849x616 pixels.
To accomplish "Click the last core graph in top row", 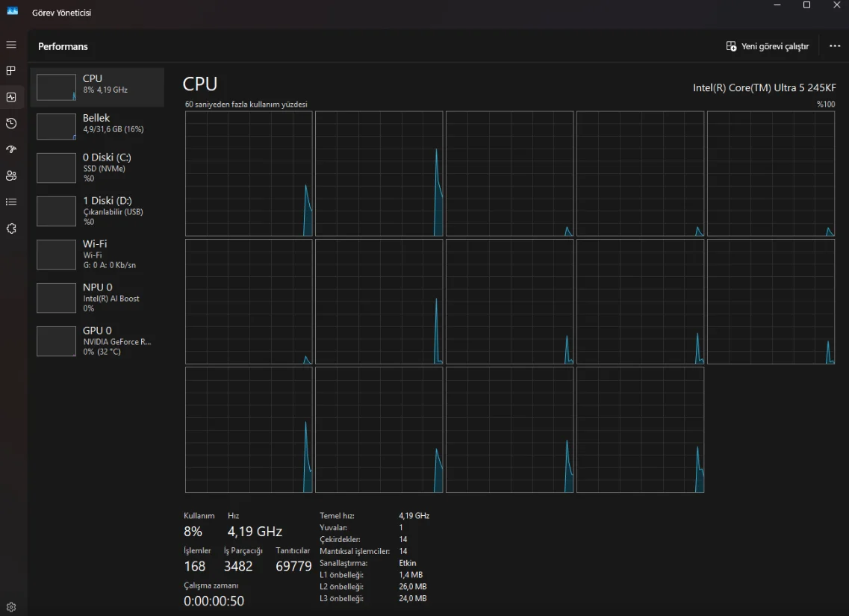I will (x=771, y=174).
